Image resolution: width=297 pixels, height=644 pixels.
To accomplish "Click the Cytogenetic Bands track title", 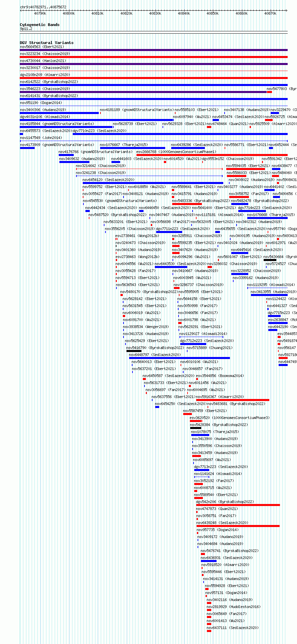I will pyautogui.click(x=40, y=25).
